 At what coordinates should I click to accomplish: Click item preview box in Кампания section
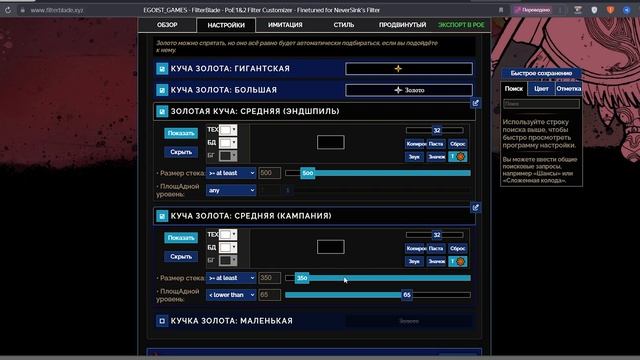[331, 247]
